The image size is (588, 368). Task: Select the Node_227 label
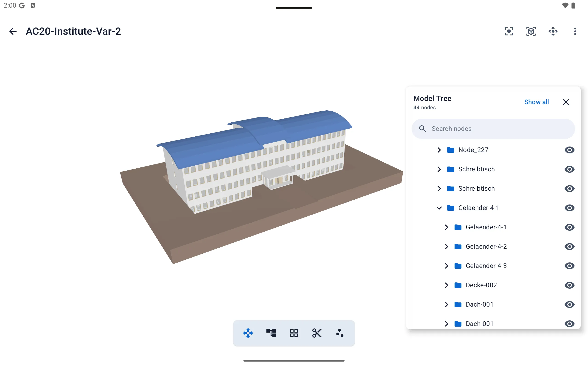coord(473,150)
